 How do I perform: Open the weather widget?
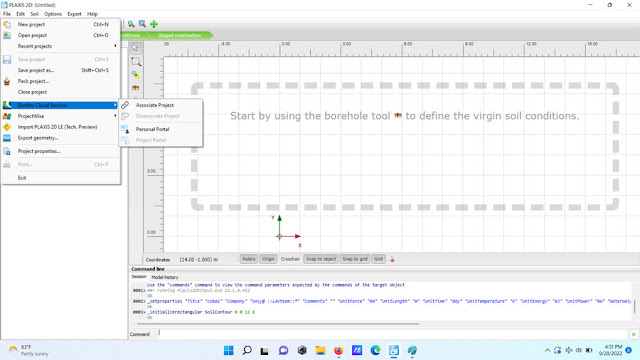[x=29, y=350]
